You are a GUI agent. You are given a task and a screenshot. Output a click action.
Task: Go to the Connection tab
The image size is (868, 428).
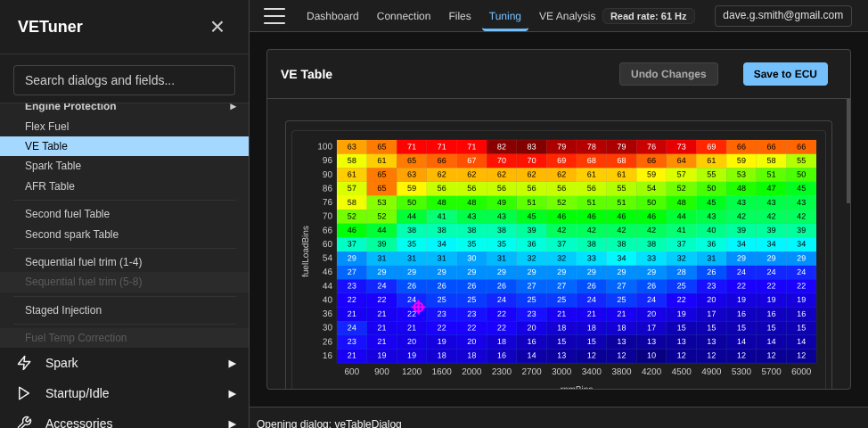[404, 16]
